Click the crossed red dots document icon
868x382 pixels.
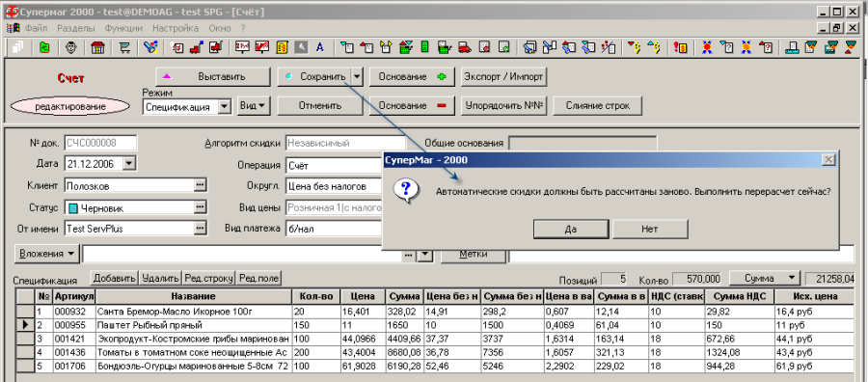point(608,47)
